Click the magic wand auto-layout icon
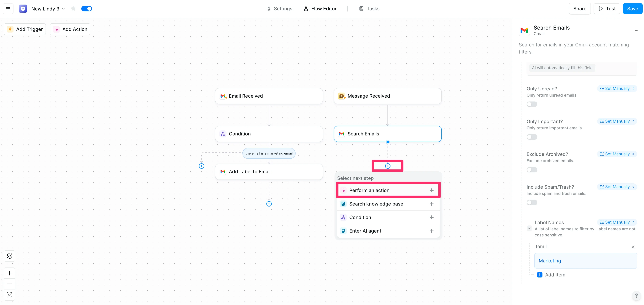 click(x=9, y=256)
